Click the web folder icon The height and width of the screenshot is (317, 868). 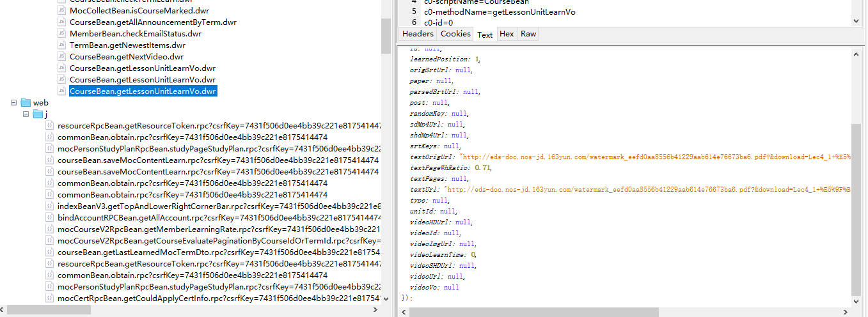[x=26, y=102]
